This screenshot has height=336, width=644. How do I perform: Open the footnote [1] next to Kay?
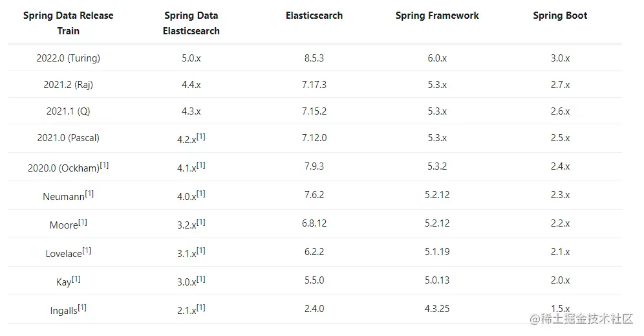(x=76, y=279)
